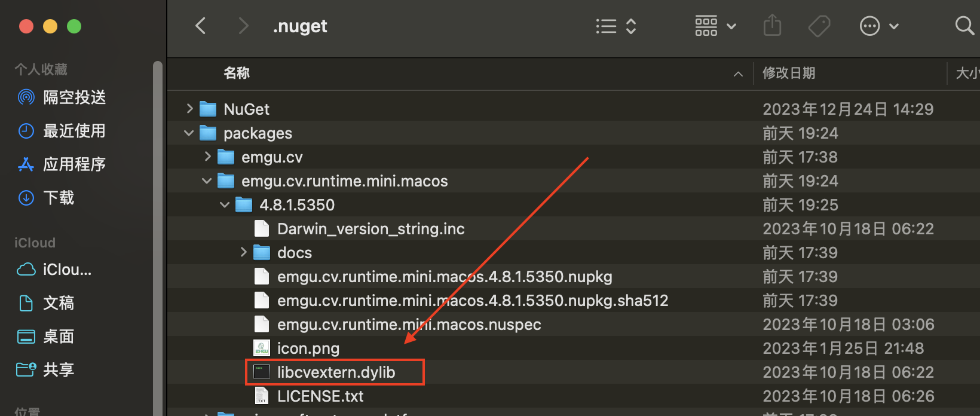
Task: Select 下载 in sidebar
Action: coord(59,198)
